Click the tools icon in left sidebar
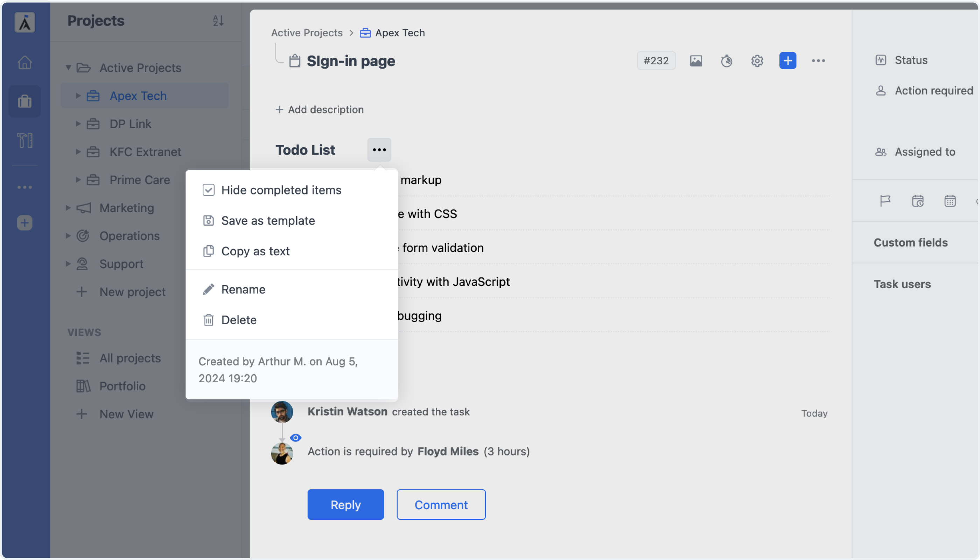Screen dimensions: 980x560 24,140
